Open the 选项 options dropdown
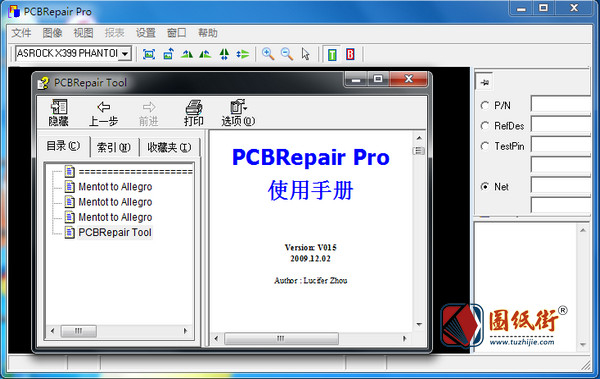 238,113
